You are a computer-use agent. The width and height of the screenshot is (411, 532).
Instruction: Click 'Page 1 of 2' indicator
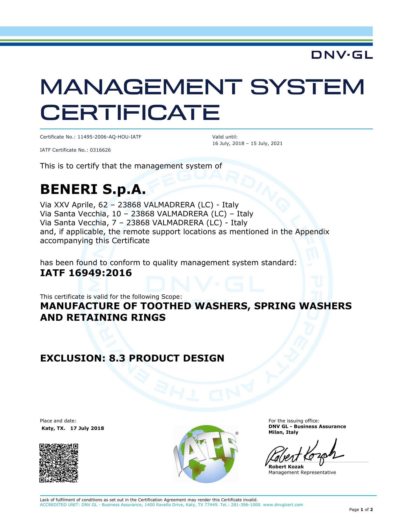(361, 510)
